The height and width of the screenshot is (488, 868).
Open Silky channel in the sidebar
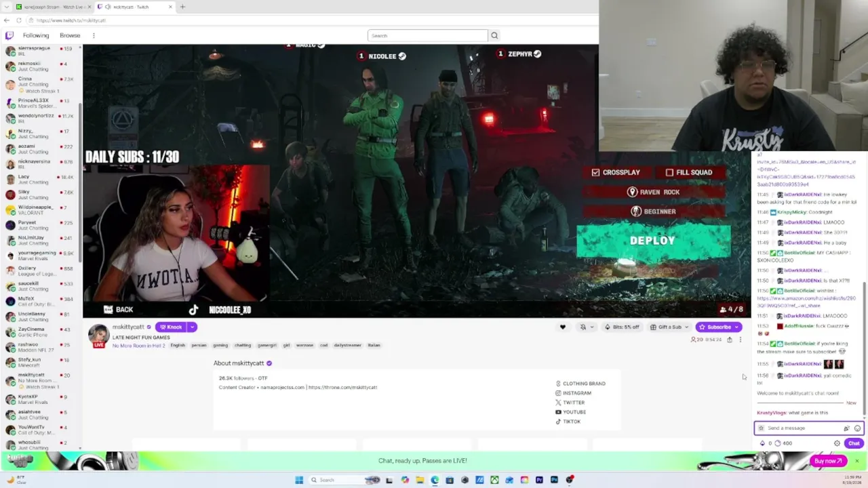pyautogui.click(x=41, y=195)
